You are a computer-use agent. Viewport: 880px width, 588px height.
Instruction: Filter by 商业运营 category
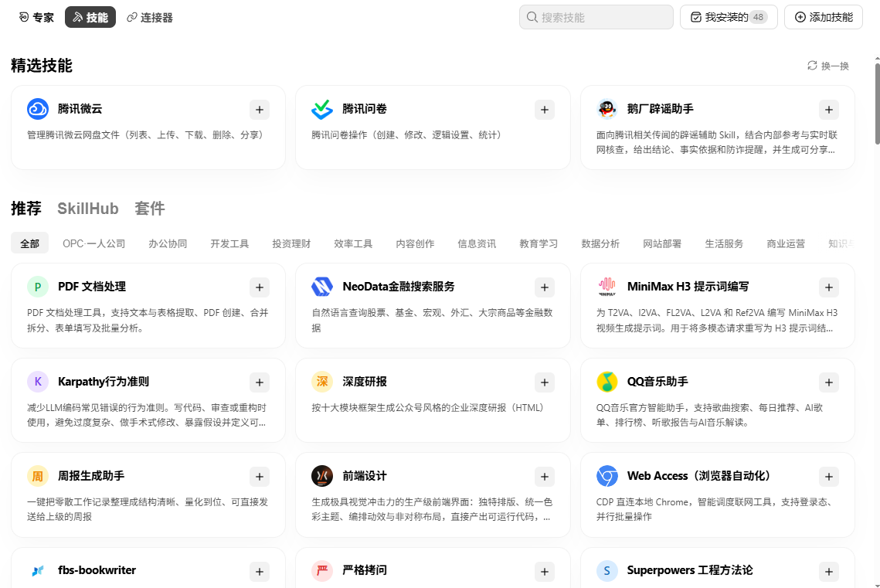coord(786,243)
